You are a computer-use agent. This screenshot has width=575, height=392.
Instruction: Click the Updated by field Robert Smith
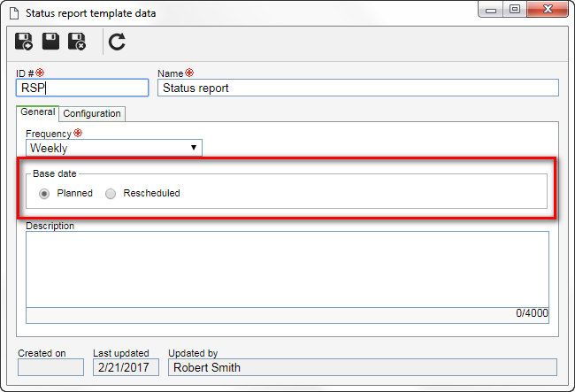click(363, 367)
